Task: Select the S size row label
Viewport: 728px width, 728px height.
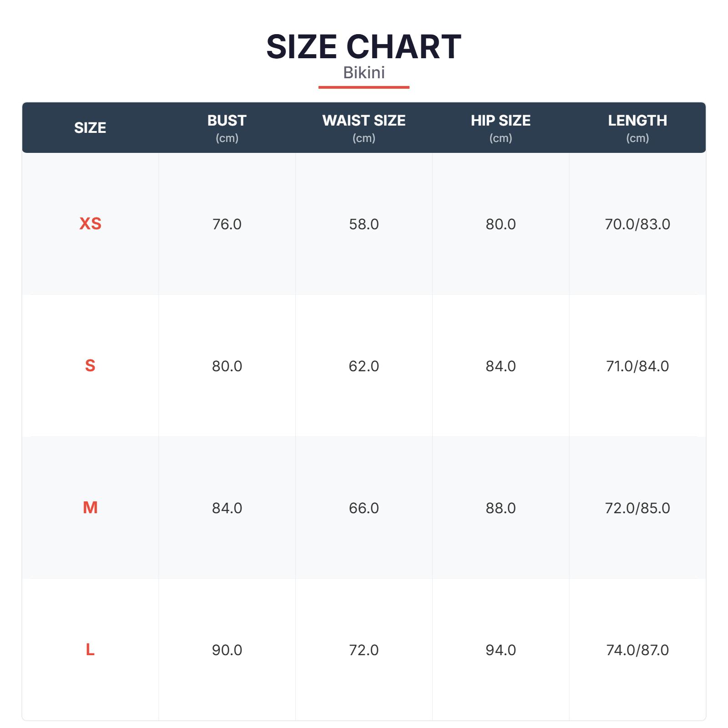Action: click(x=90, y=366)
